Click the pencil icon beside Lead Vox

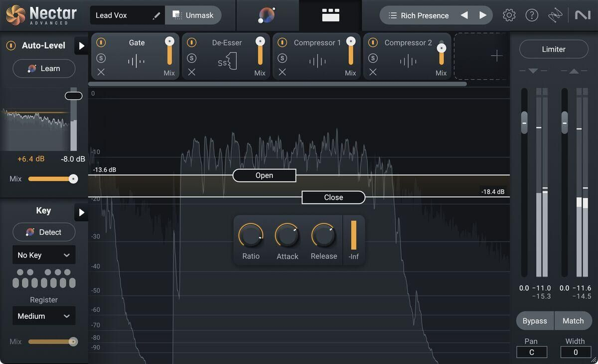(156, 15)
